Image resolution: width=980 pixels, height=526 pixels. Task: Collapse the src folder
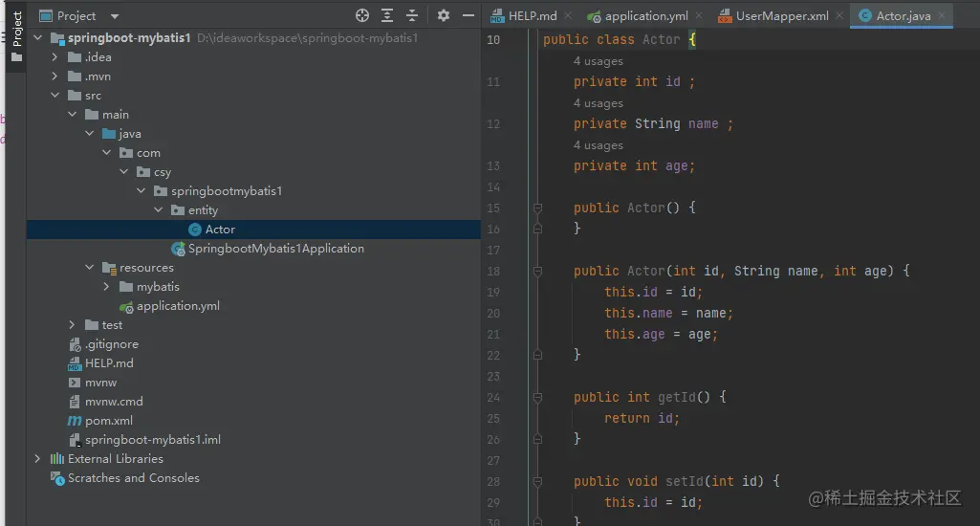click(55, 95)
